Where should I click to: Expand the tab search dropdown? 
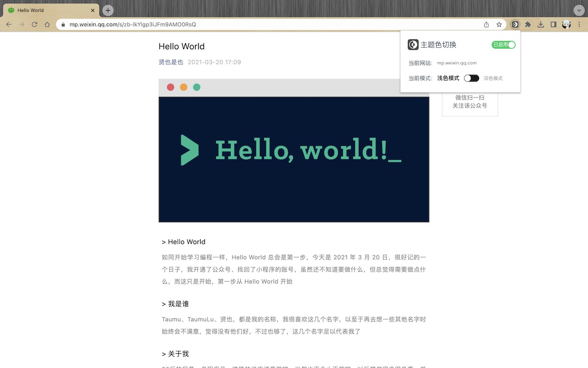tap(579, 10)
